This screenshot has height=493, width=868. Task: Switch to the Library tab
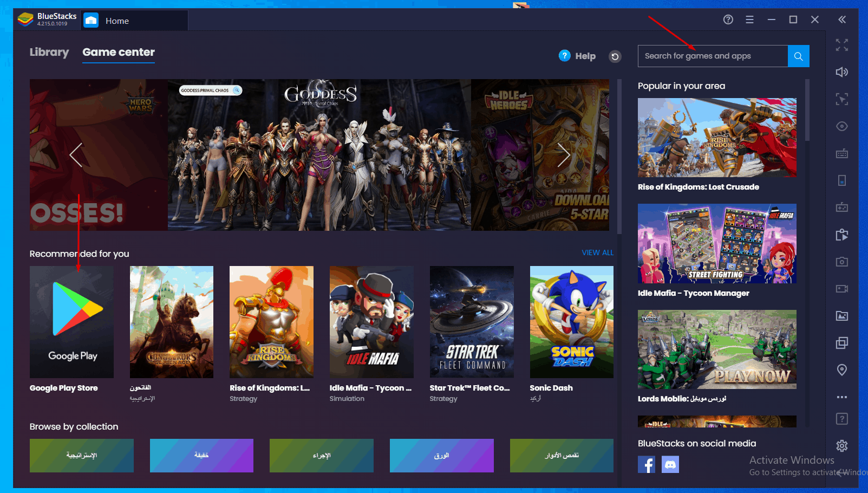point(49,53)
